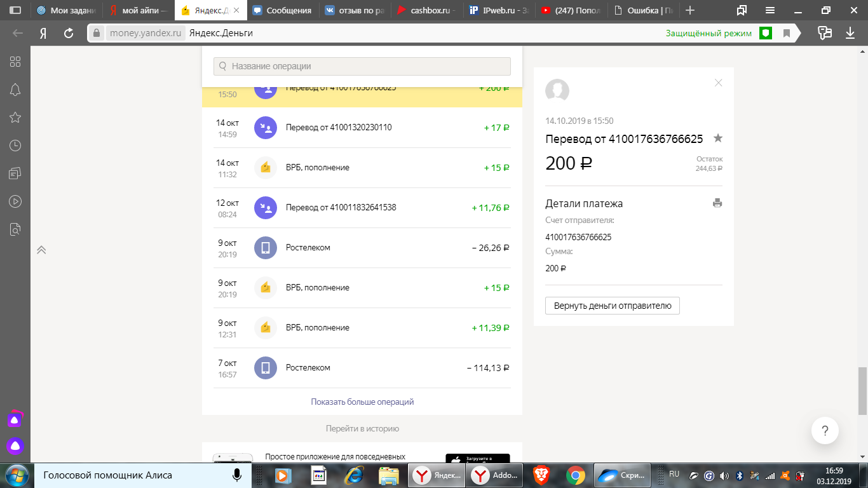Screen dimensions: 868x488
Task: Open favorites via the sidebar star icon
Action: (15, 118)
